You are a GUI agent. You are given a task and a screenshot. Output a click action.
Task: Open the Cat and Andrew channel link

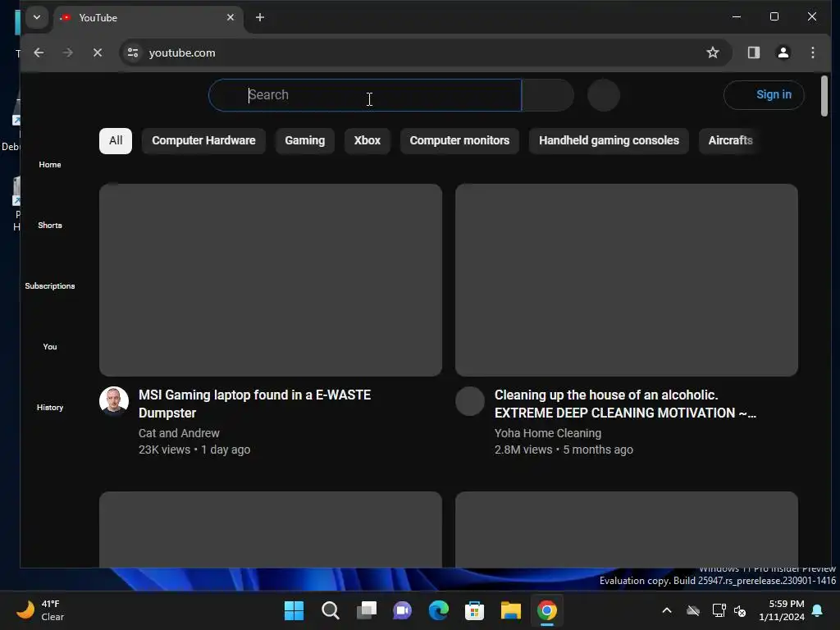(179, 433)
